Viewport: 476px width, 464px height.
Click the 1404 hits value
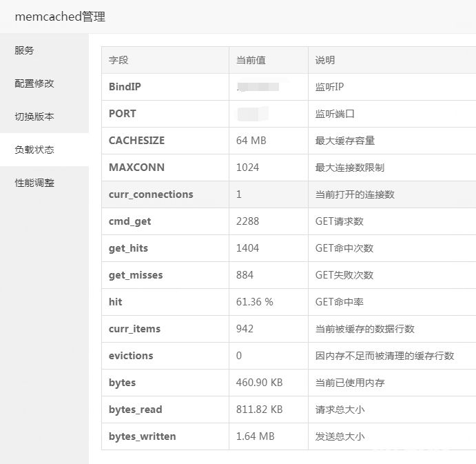[248, 248]
